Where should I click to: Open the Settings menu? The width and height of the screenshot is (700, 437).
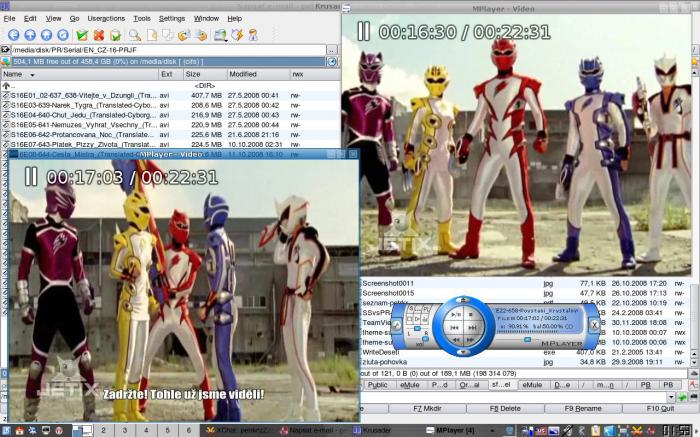click(x=172, y=18)
